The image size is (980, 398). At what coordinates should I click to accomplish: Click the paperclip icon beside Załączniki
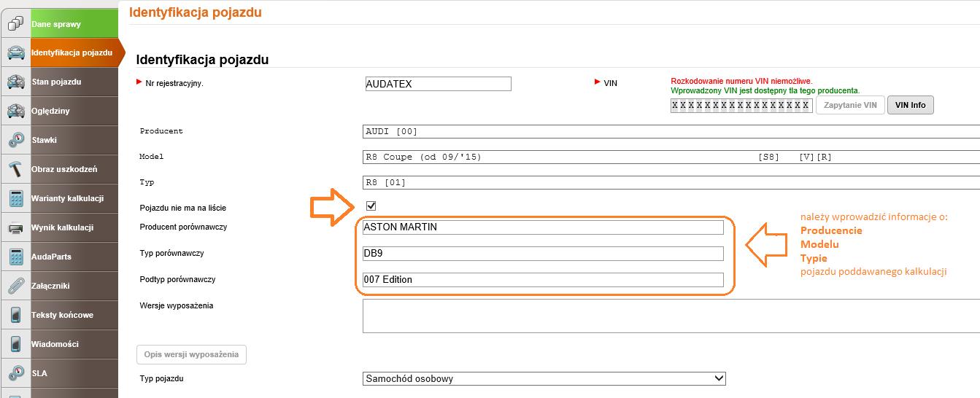(15, 286)
